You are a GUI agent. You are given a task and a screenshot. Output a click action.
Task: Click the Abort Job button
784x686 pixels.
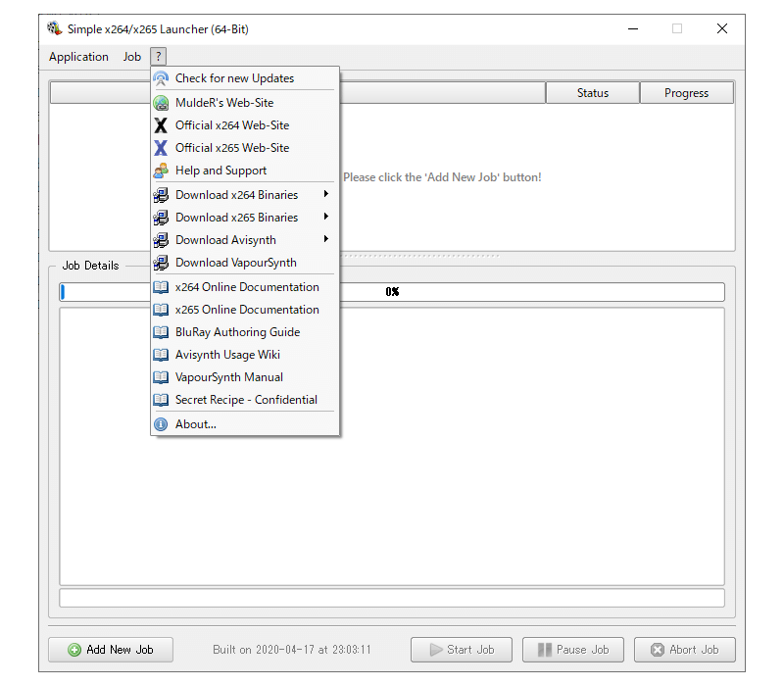[x=685, y=650]
